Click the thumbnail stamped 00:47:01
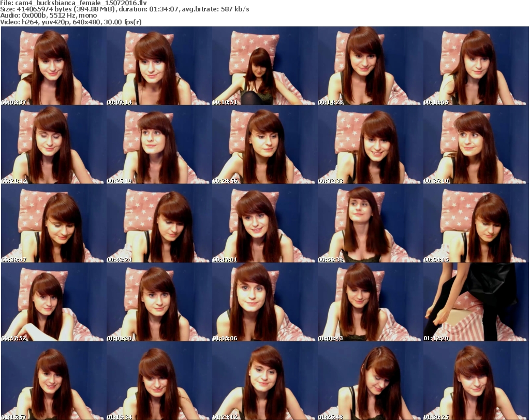Screen dimensions: 530x420 point(264,223)
